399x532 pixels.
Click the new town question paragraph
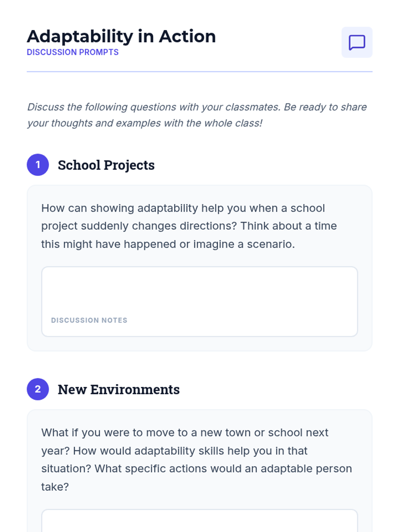click(197, 460)
